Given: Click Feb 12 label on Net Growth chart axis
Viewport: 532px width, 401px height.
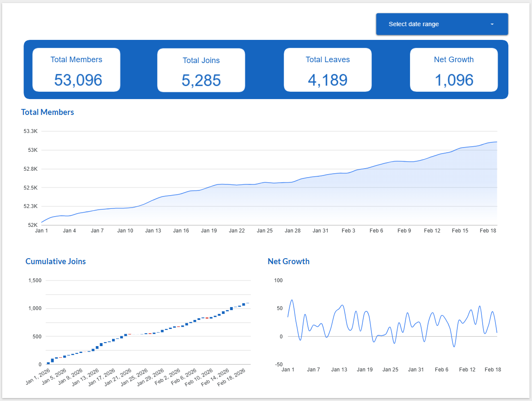Looking at the screenshot, I should [467, 370].
